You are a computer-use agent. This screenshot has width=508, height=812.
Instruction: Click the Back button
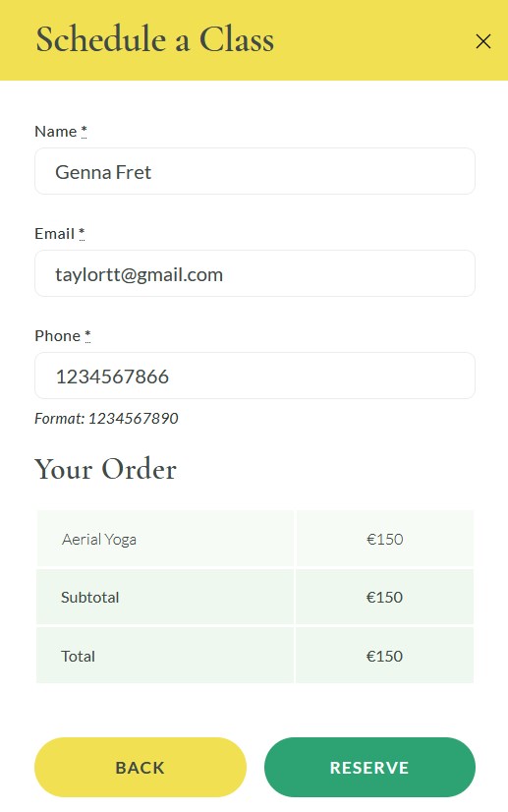[x=141, y=767]
